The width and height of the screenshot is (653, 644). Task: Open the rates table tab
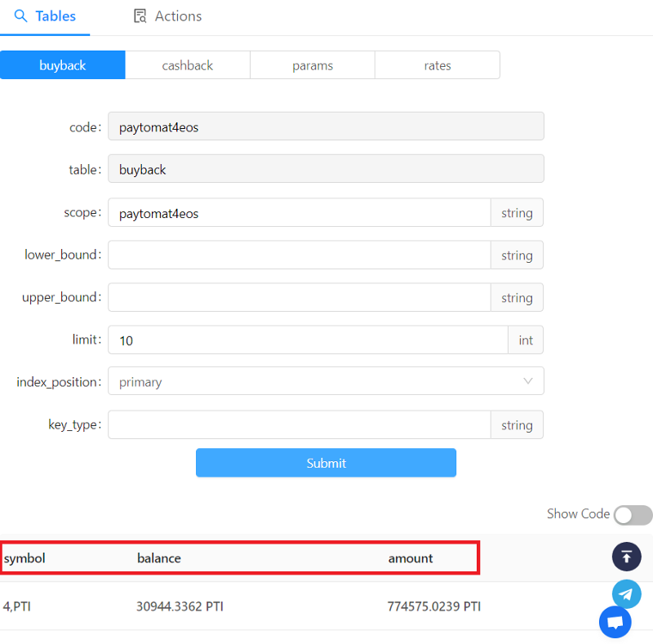[x=438, y=65]
